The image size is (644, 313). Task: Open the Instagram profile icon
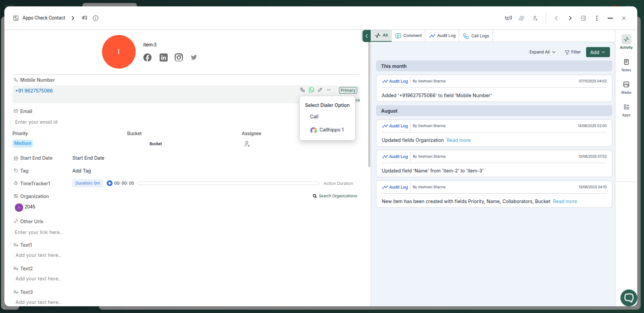[x=179, y=57]
